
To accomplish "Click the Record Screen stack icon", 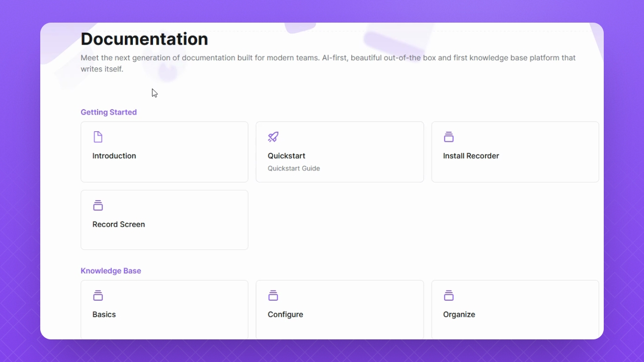I will pos(98,205).
